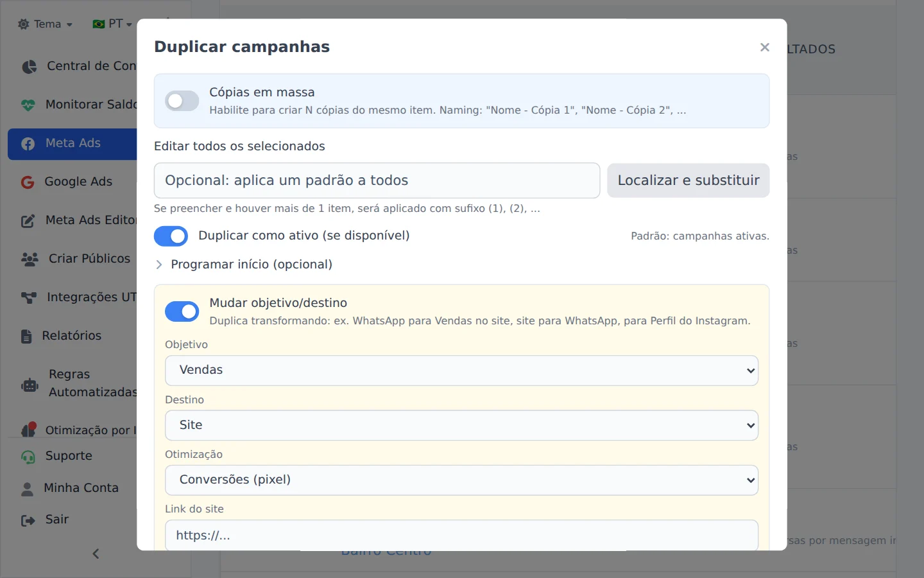Click the Monitorar Saldo heartbeat icon
Screen dimensions: 924x578
point(28,105)
